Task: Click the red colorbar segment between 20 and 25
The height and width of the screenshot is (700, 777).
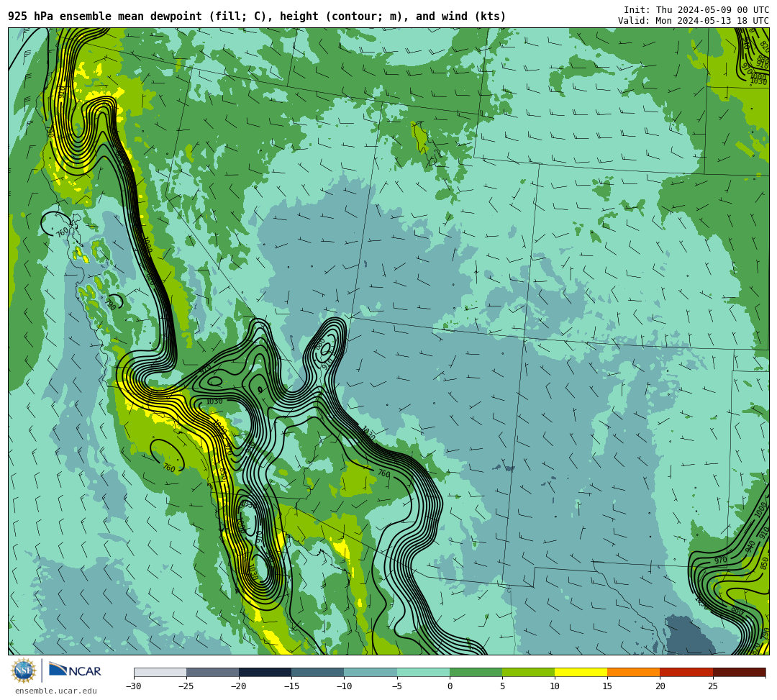Action: pyautogui.click(x=686, y=672)
